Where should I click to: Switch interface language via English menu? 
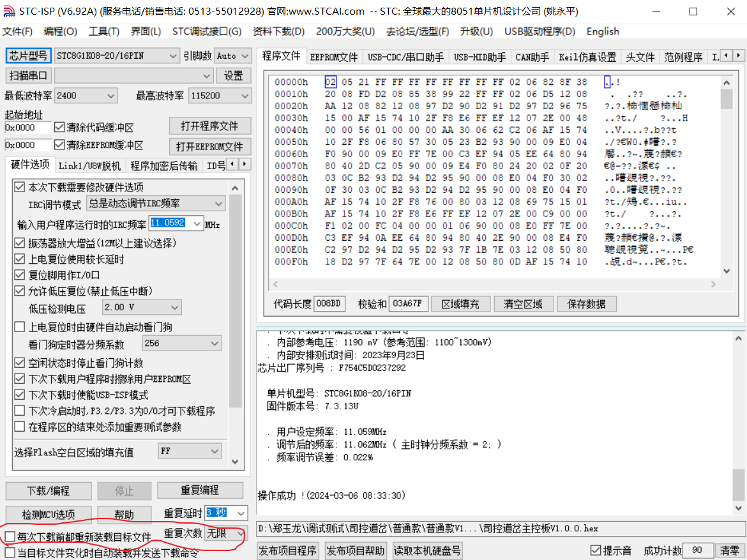(x=603, y=31)
